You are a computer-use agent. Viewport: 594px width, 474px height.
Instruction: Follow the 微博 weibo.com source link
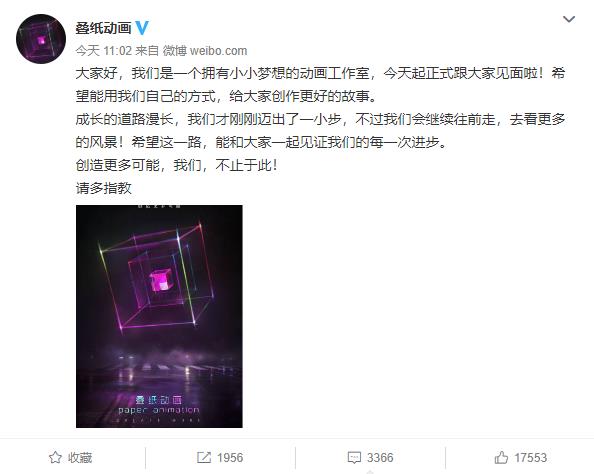pos(205,51)
